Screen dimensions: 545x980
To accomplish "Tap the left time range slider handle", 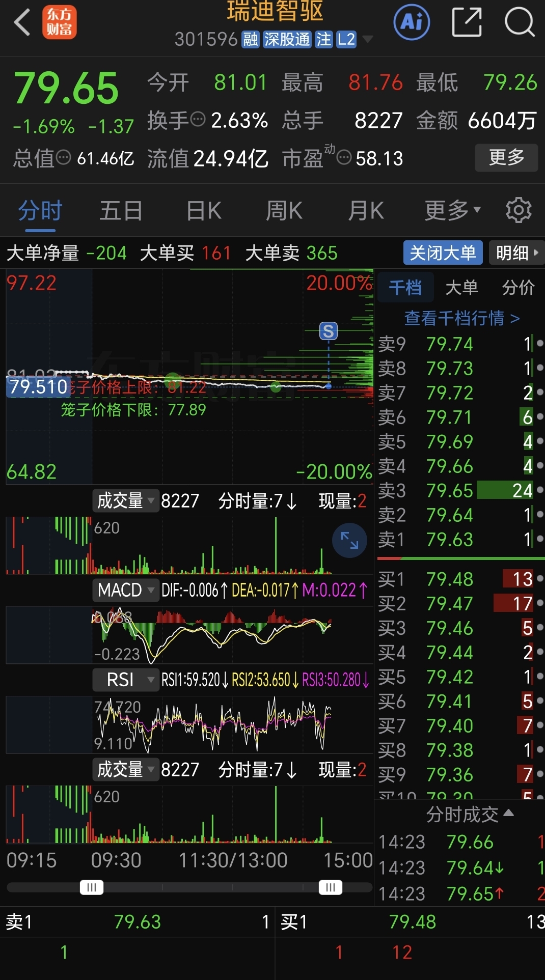I will 92,887.
